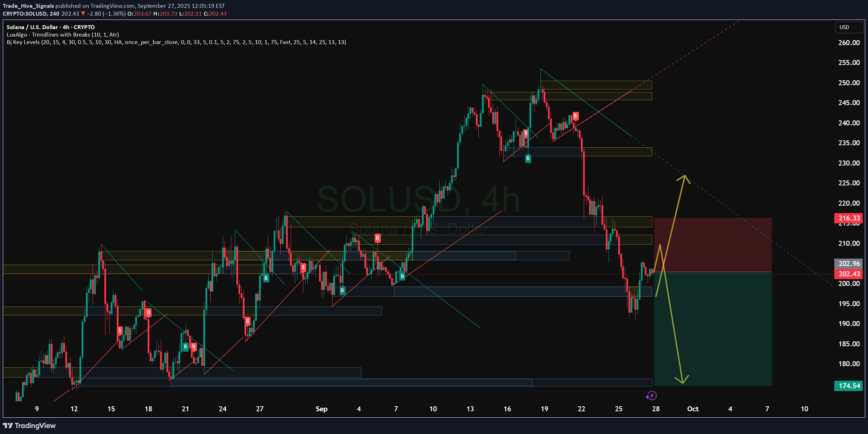The width and height of the screenshot is (868, 434).
Task: Click the 22 date label on the time axis
Action: tap(581, 409)
